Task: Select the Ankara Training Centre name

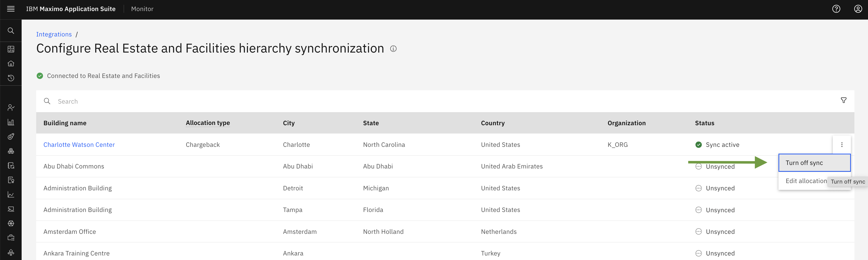Action: (x=76, y=253)
